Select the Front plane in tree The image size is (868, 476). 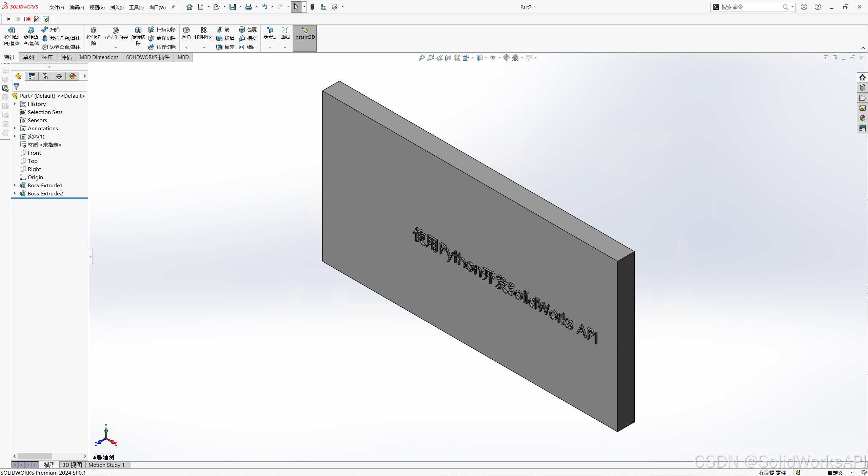(x=34, y=153)
